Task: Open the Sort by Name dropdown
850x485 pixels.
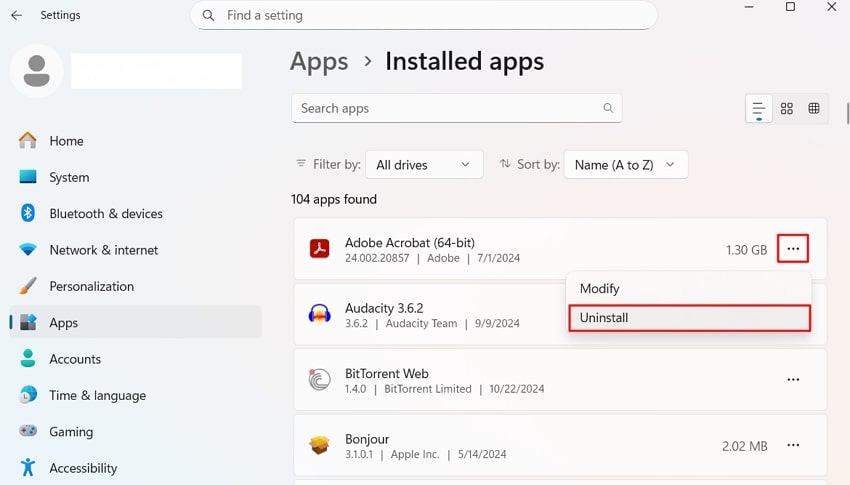Action: (x=626, y=165)
